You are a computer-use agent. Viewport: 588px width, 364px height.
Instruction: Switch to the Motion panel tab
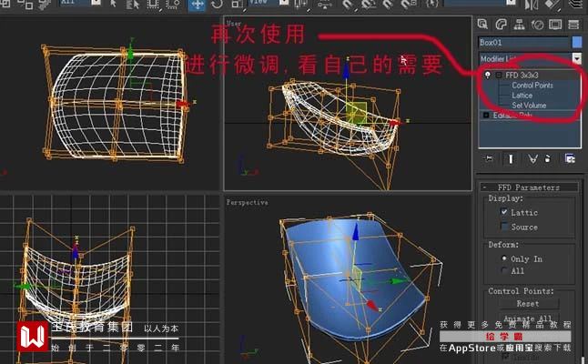click(537, 25)
